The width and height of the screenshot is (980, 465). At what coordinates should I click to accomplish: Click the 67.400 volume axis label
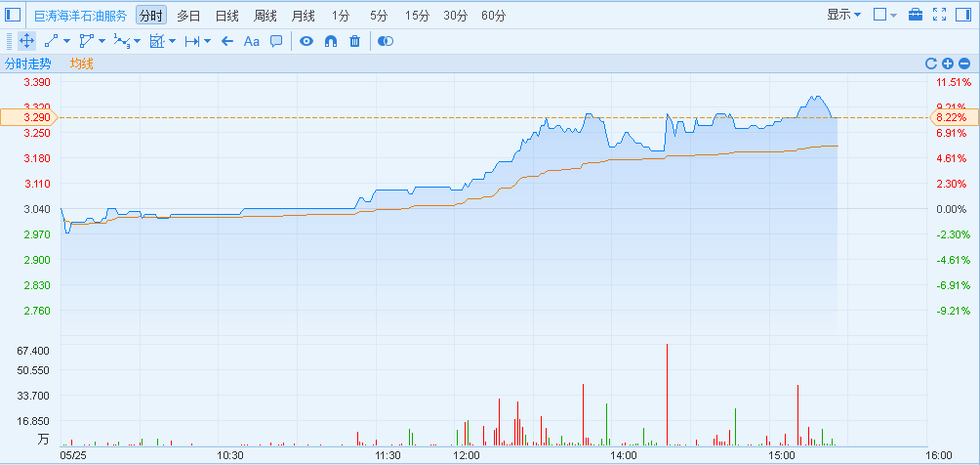[x=35, y=351]
